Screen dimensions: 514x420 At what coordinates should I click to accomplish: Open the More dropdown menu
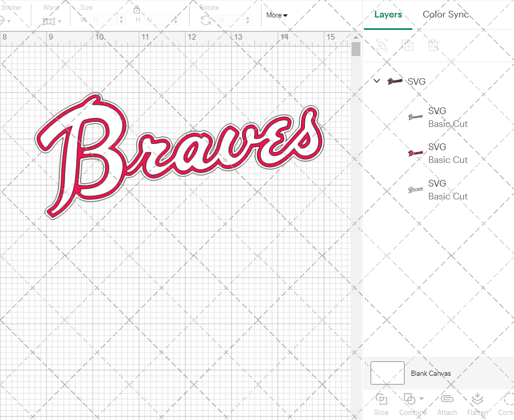tap(277, 15)
